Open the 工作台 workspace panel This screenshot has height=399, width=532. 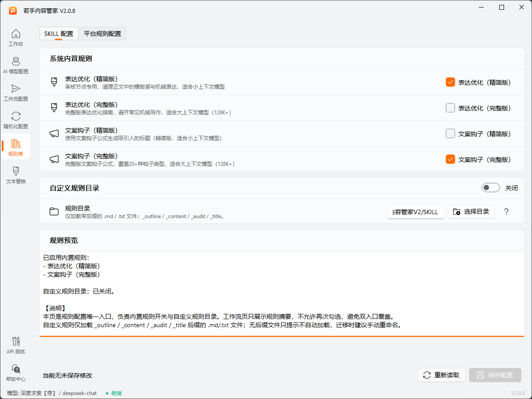(x=16, y=38)
